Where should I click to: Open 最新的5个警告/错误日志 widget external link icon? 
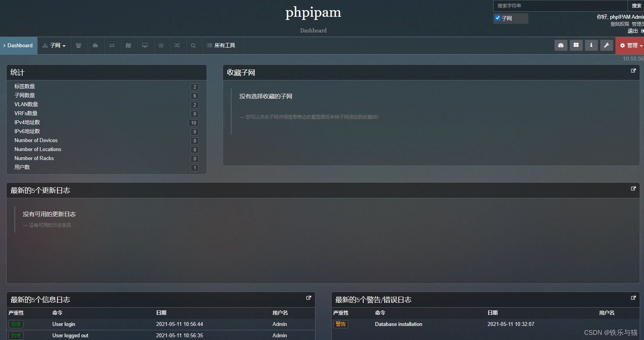tap(633, 298)
